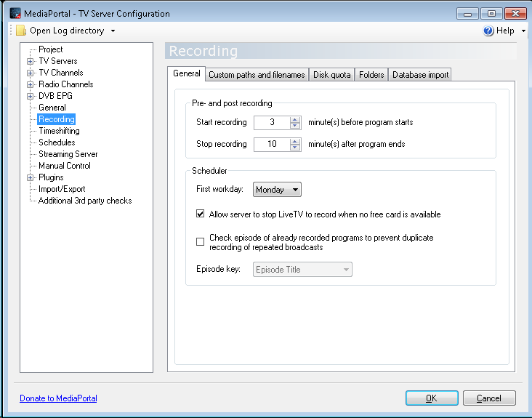The height and width of the screenshot is (418, 532).
Task: Click the Stop recording value field showing 10
Action: click(272, 144)
